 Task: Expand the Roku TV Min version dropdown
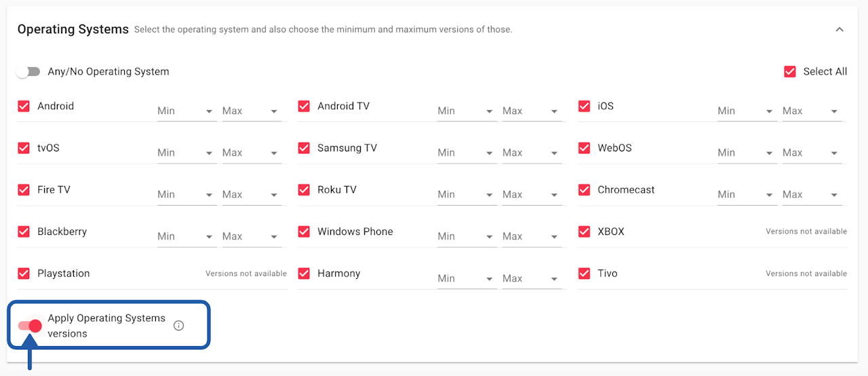[466, 195]
